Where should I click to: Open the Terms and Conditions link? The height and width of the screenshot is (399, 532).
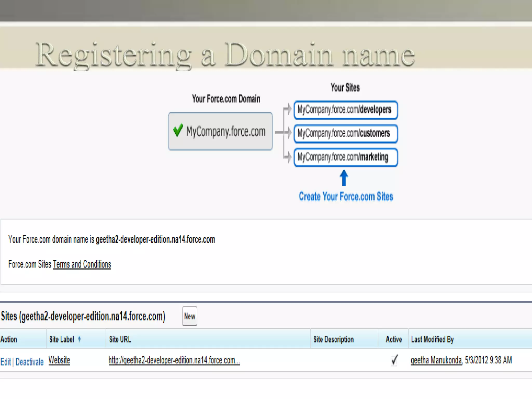[82, 264]
